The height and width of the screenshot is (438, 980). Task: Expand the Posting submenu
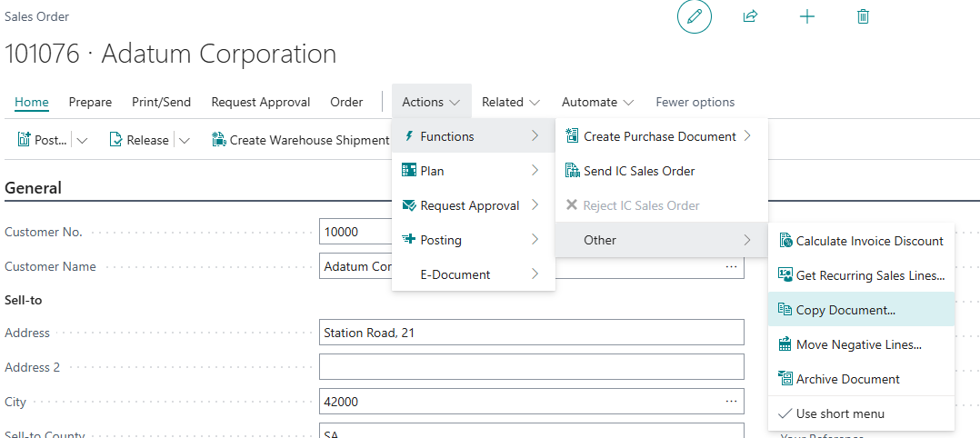pyautogui.click(x=535, y=239)
